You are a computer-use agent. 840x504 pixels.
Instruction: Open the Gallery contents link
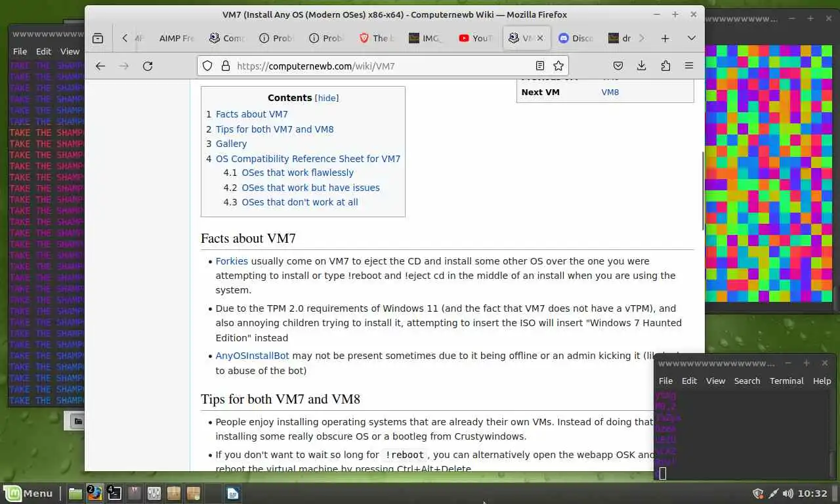(231, 144)
